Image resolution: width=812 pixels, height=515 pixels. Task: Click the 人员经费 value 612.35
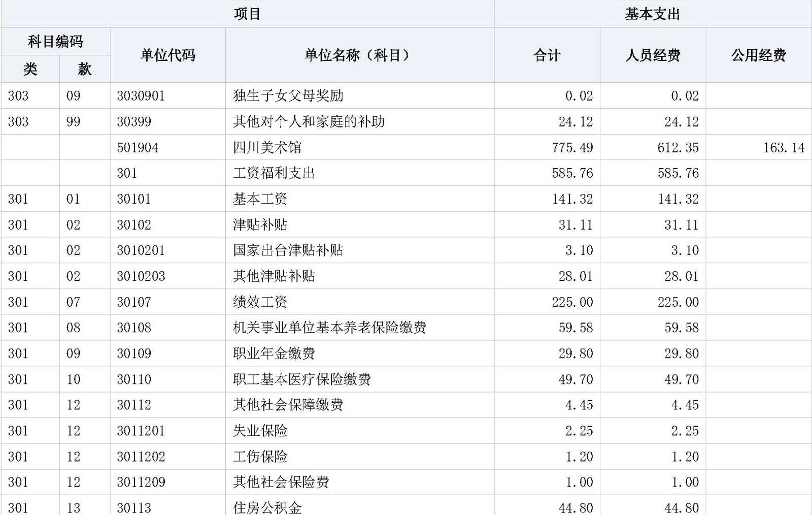[678, 148]
